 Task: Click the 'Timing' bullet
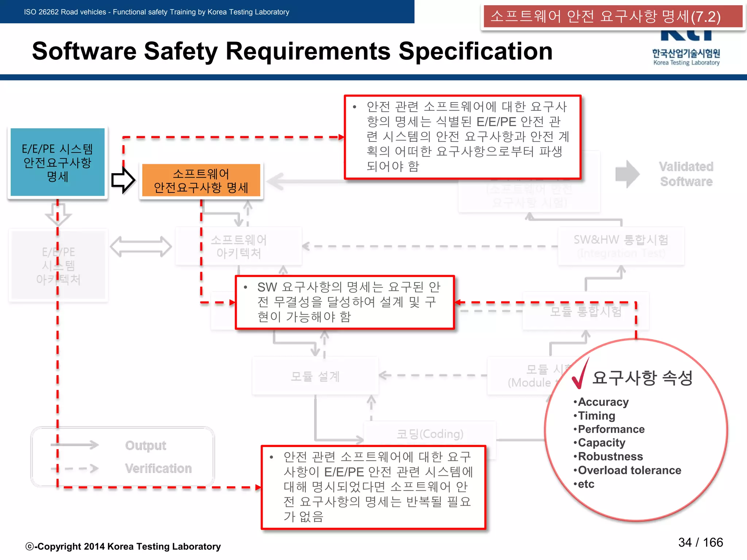(x=594, y=416)
